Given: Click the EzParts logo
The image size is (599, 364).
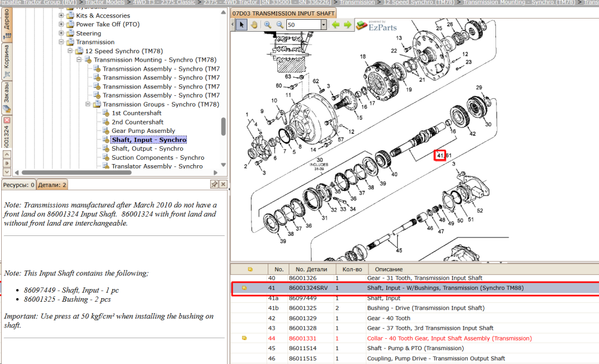Looking at the screenshot, I should [377, 26].
